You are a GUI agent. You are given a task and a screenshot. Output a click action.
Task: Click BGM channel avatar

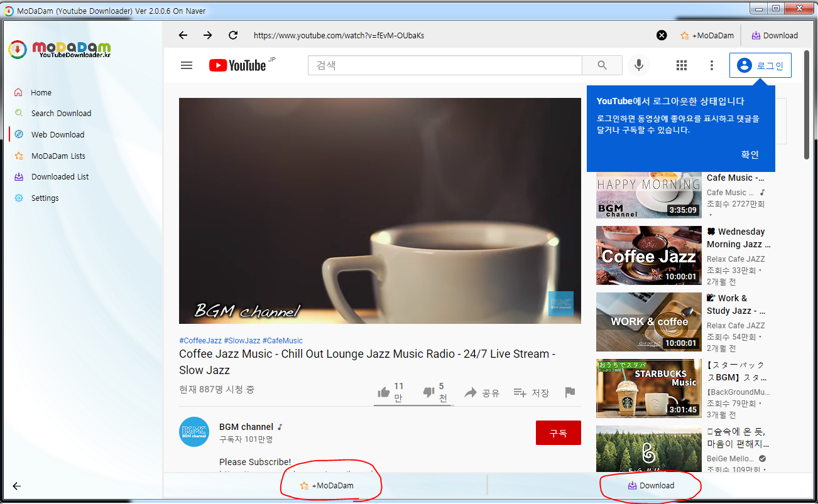(194, 432)
